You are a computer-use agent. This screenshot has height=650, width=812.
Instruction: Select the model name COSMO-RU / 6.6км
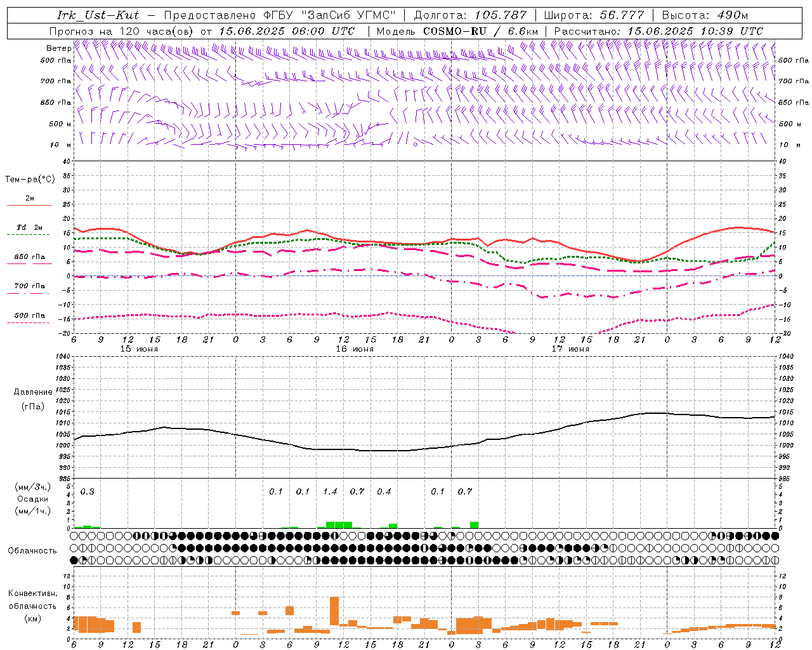[481, 31]
